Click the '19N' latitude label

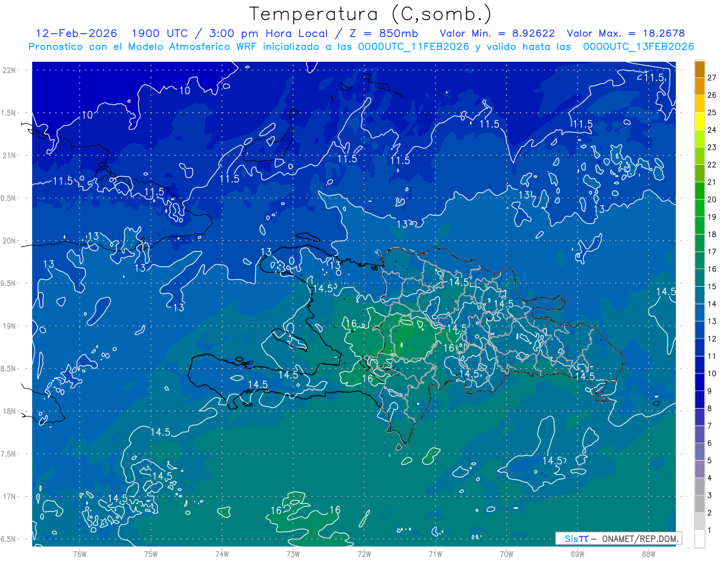(10, 326)
